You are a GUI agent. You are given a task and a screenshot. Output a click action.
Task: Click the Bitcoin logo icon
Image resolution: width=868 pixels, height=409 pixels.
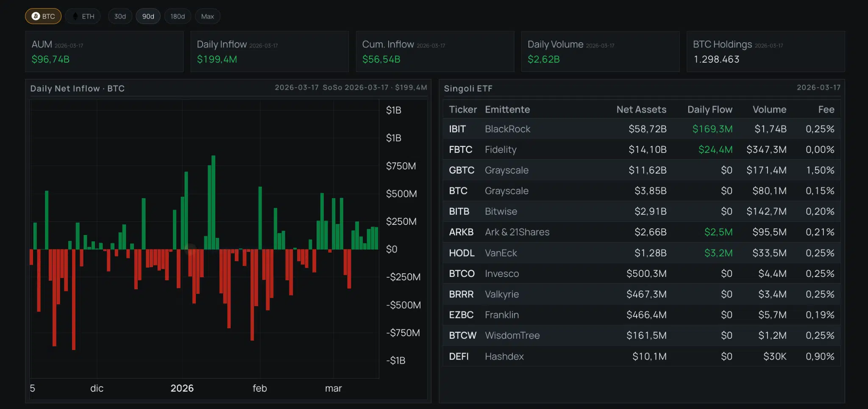(x=36, y=16)
